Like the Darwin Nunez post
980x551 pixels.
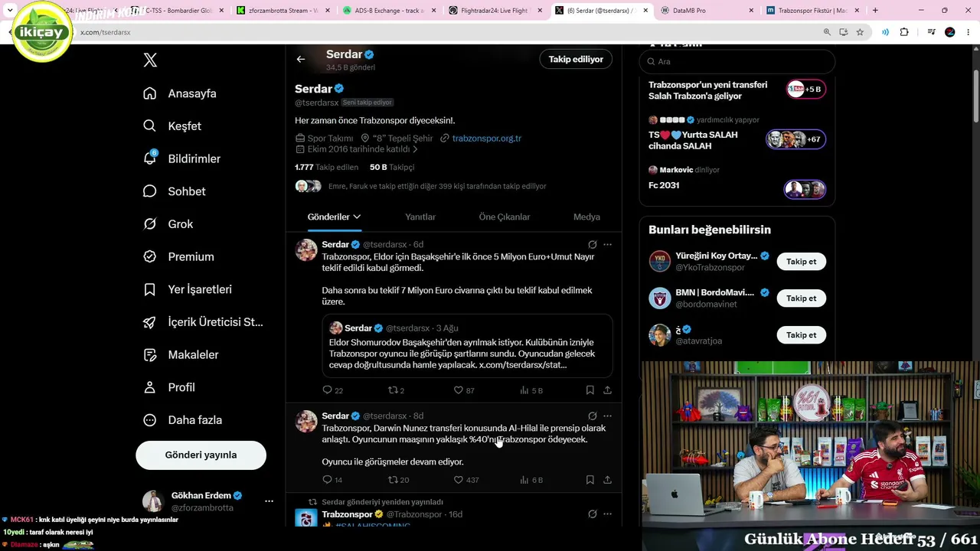(x=466, y=480)
